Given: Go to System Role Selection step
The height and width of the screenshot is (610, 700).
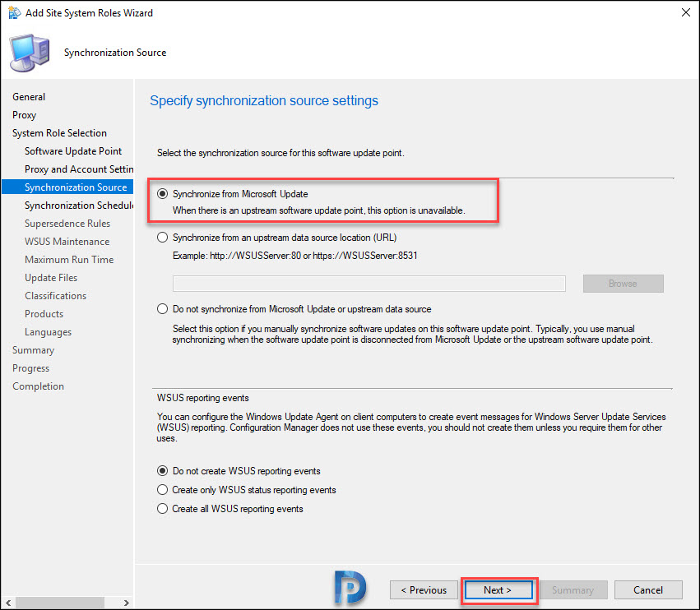Looking at the screenshot, I should pos(59,133).
